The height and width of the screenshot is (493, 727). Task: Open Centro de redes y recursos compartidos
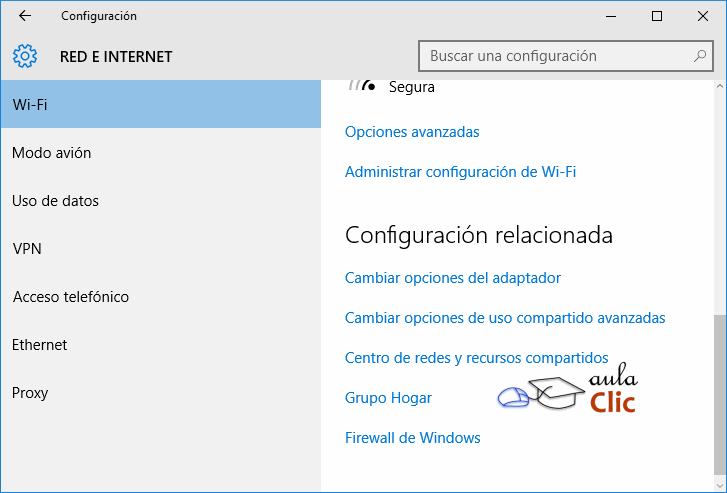476,358
